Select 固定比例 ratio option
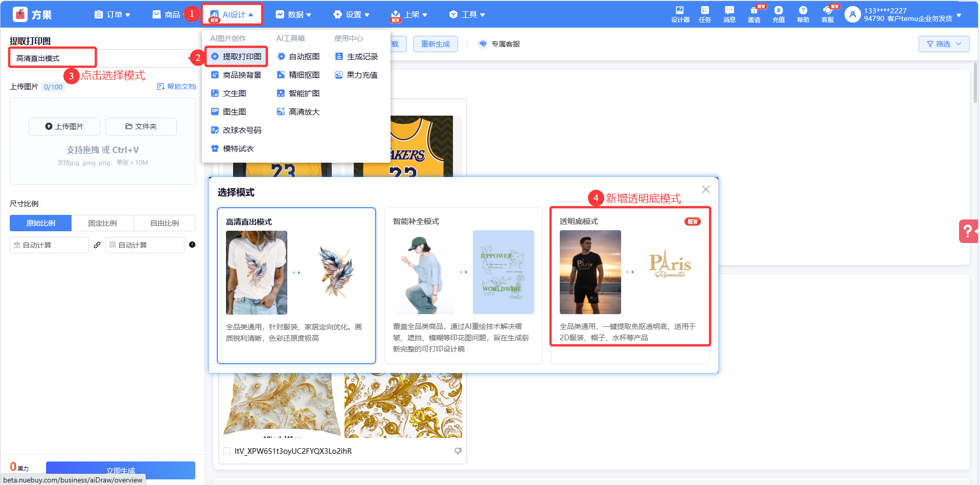980x485 pixels. pos(103,223)
